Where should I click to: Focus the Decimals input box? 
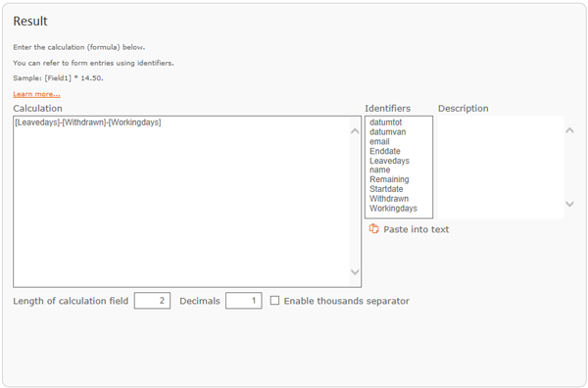[244, 301]
